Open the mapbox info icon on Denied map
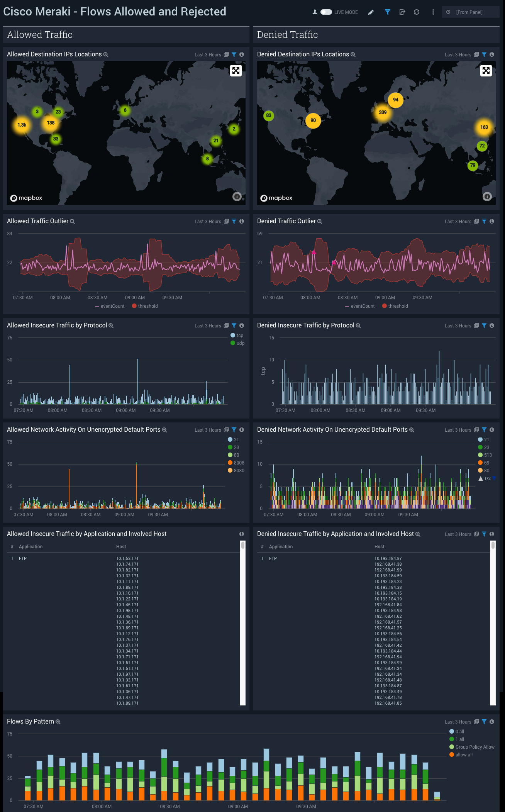The height and width of the screenshot is (812, 505). point(487,197)
